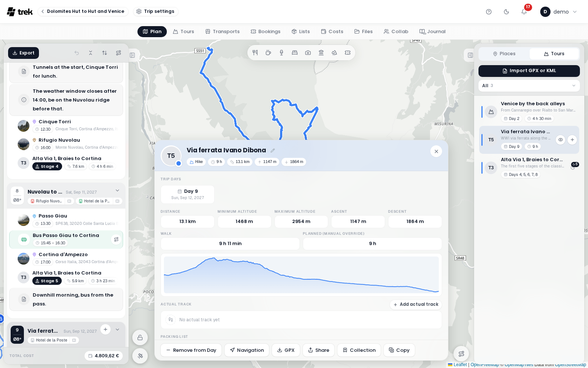
Task: Add item to Day 9 with plus
Action: pos(105,329)
